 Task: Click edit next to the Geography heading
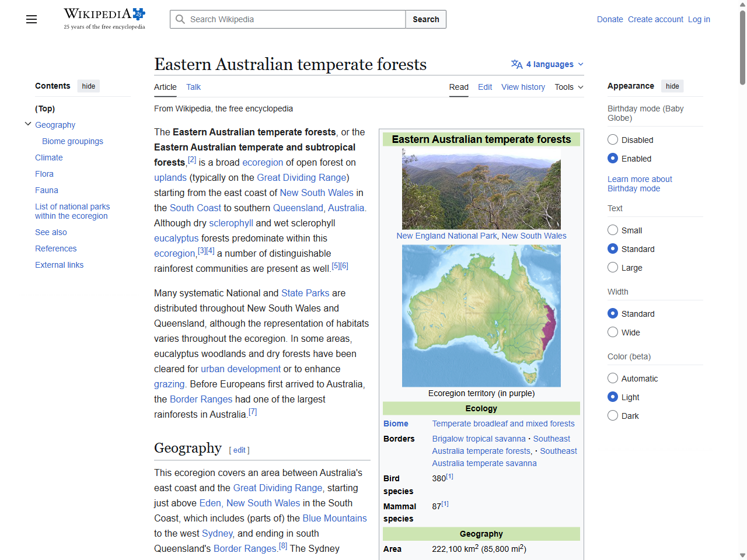click(239, 450)
